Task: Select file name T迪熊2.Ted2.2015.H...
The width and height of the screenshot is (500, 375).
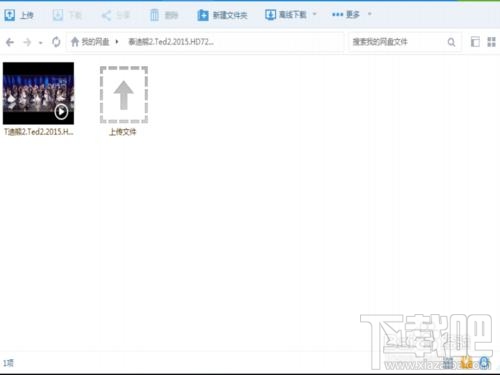Action: tap(39, 132)
